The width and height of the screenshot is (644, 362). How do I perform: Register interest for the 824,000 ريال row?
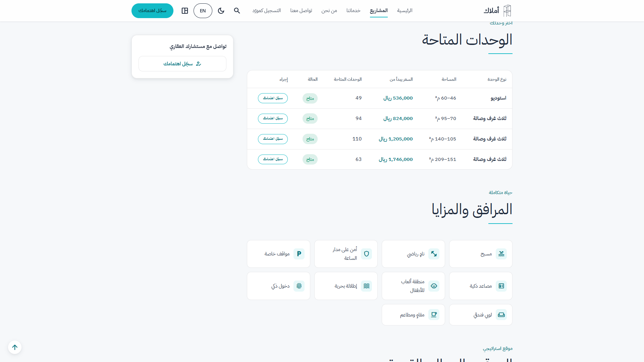pos(273,119)
